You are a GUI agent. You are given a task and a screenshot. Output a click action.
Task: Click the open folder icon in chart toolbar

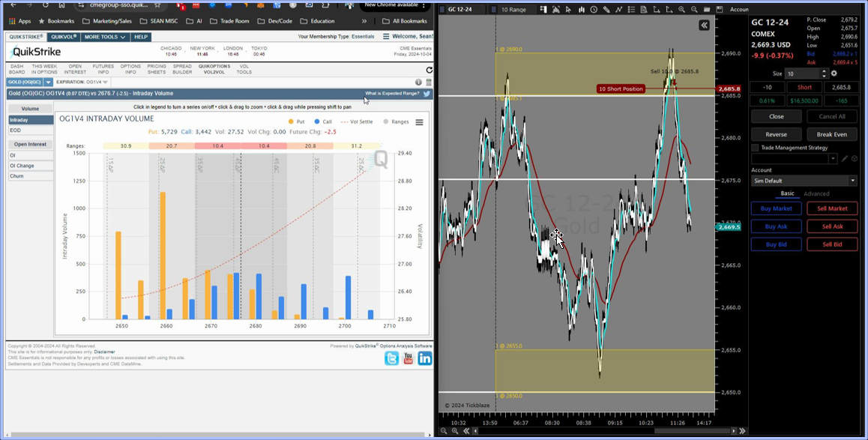[x=707, y=10]
